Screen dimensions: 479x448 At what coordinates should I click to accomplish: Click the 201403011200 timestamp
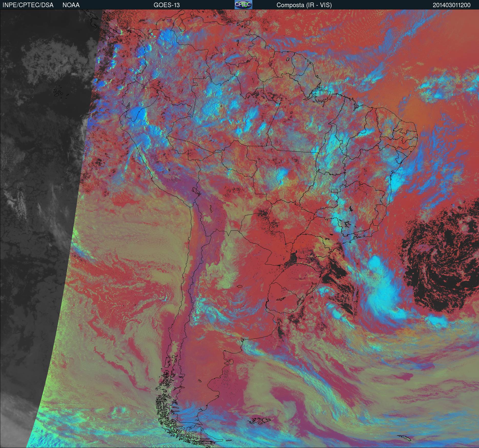click(452, 5)
